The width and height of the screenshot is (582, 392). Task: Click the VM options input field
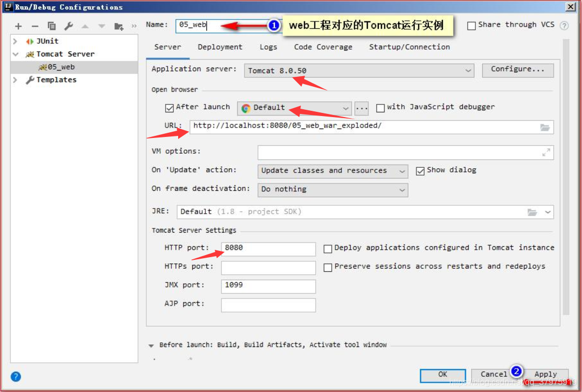[406, 152]
